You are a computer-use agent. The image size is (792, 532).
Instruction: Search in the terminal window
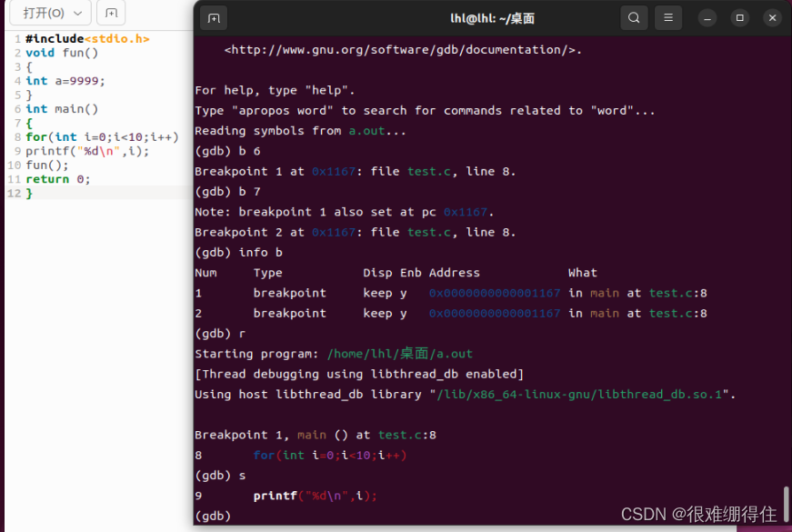click(634, 17)
